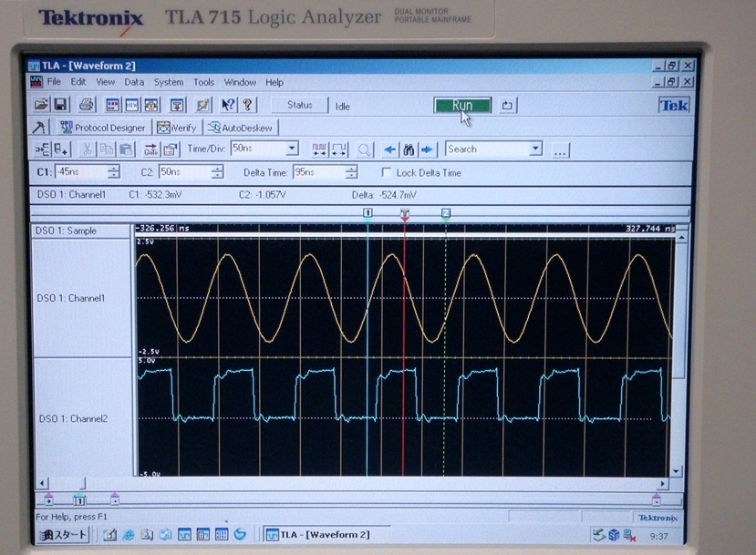Click the Status button
The height and width of the screenshot is (555, 756).
299,105
